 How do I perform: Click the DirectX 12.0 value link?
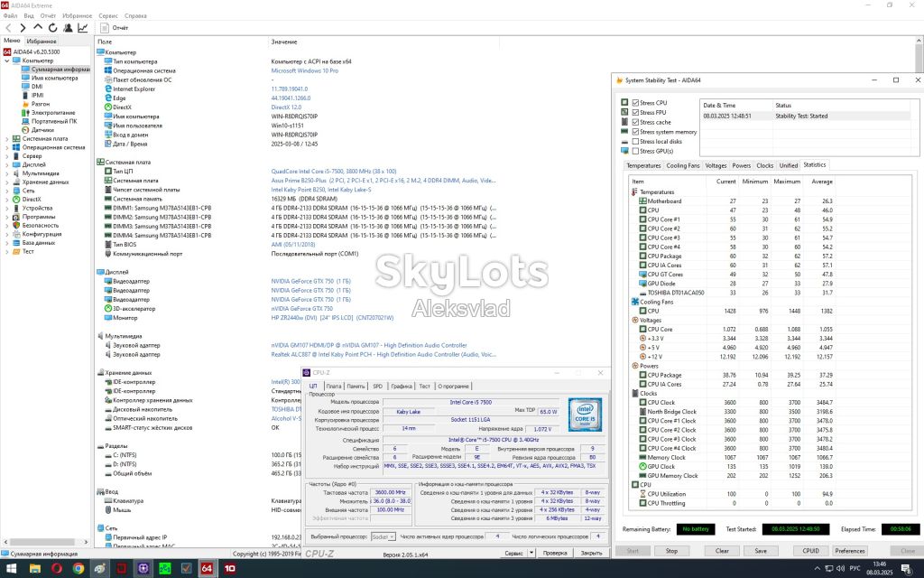286,107
